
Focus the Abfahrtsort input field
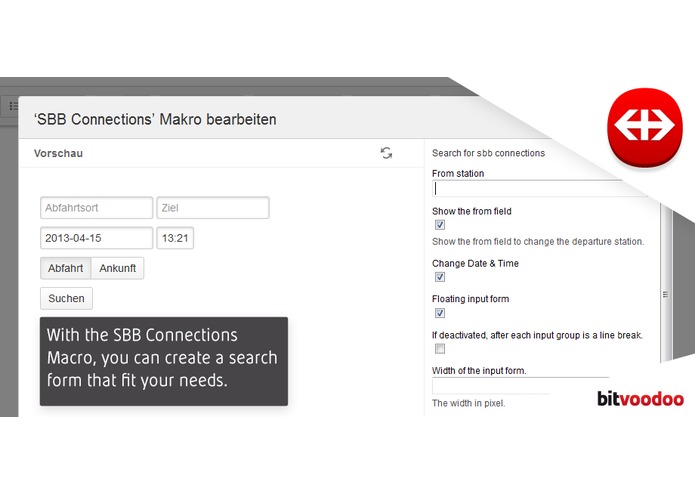[97, 208]
